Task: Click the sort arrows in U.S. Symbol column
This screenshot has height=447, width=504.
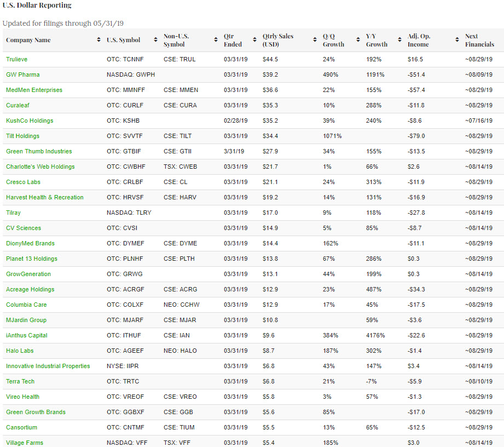Action: [155, 40]
